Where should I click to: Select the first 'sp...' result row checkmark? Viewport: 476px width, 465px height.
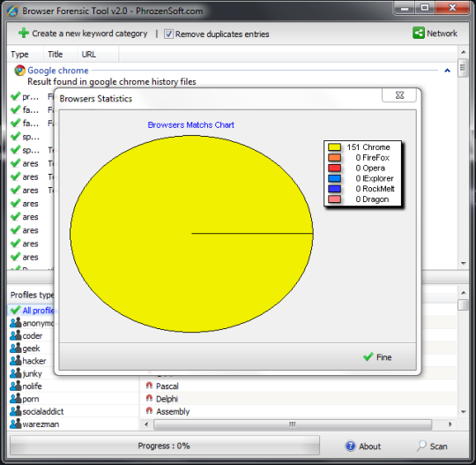[15, 137]
